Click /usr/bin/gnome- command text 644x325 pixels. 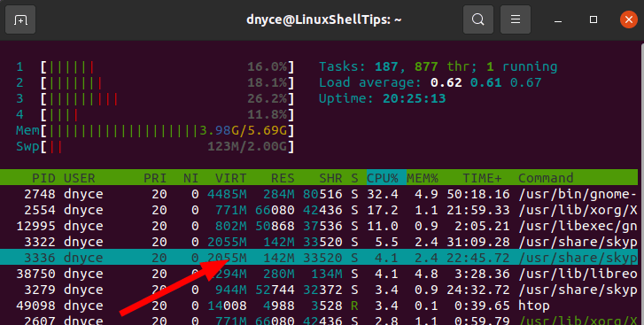[578, 194]
